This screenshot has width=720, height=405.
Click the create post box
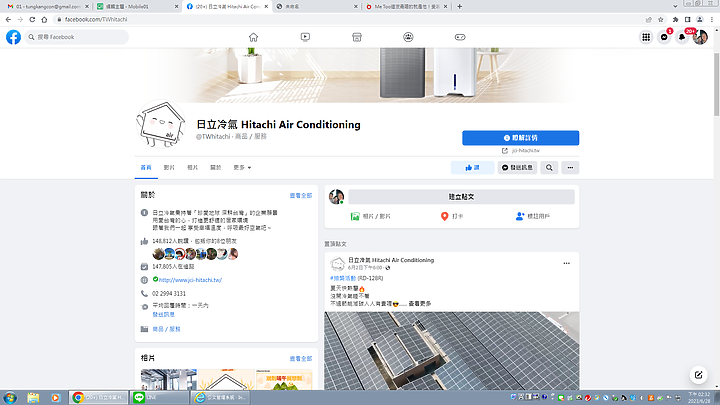461,197
